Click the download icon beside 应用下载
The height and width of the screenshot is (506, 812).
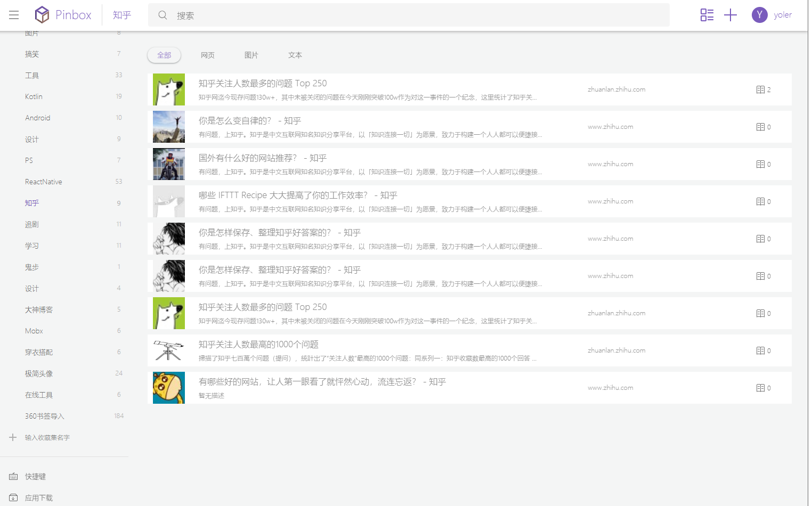click(x=13, y=497)
